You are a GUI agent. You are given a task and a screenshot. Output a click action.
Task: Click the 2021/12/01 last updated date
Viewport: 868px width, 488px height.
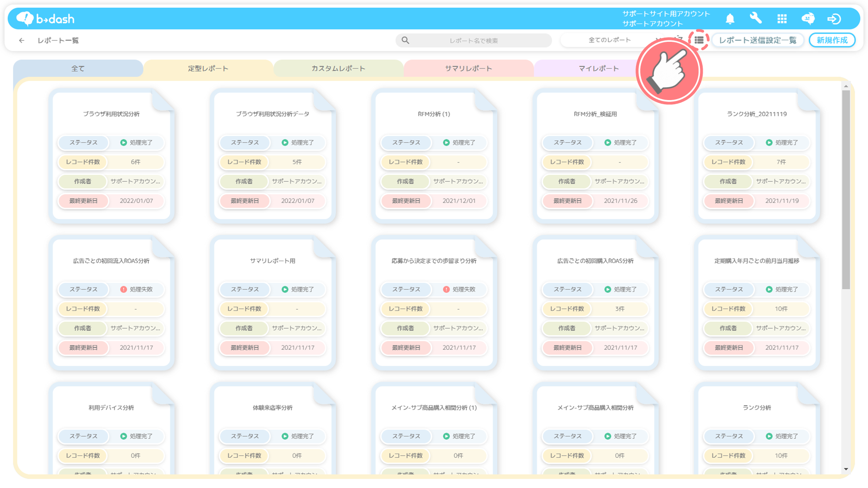[459, 201]
